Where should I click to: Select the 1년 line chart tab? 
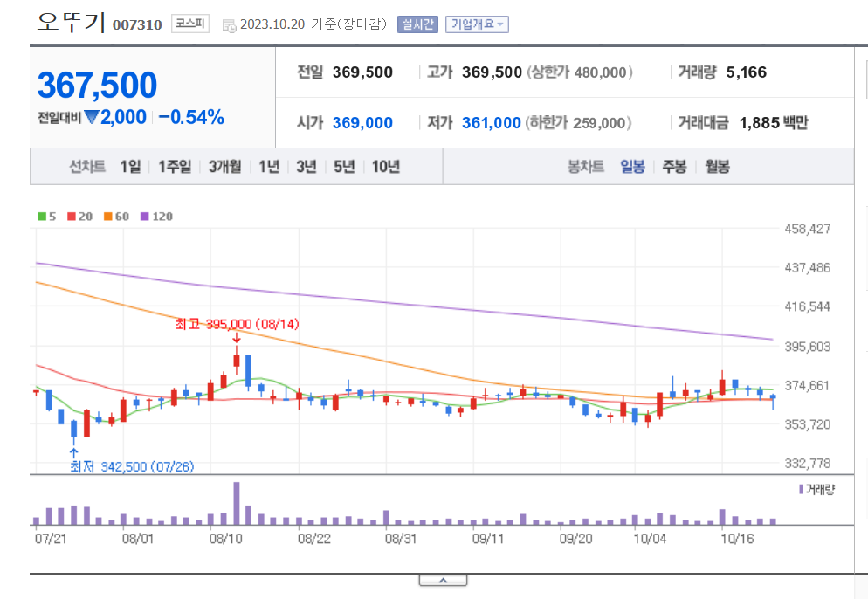coord(269,166)
